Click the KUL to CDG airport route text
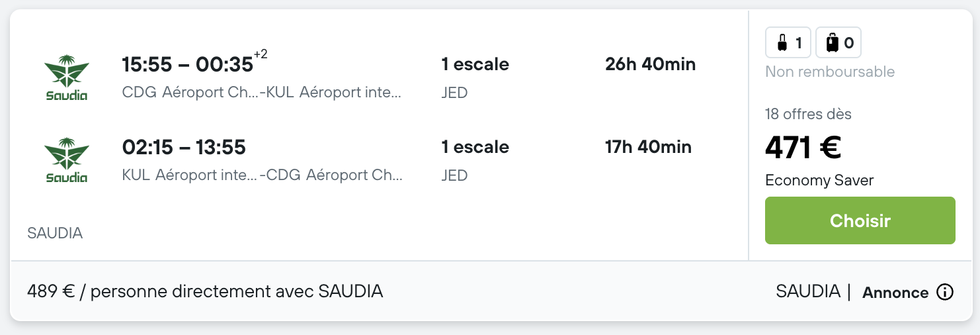The image size is (980, 335). pos(263,175)
